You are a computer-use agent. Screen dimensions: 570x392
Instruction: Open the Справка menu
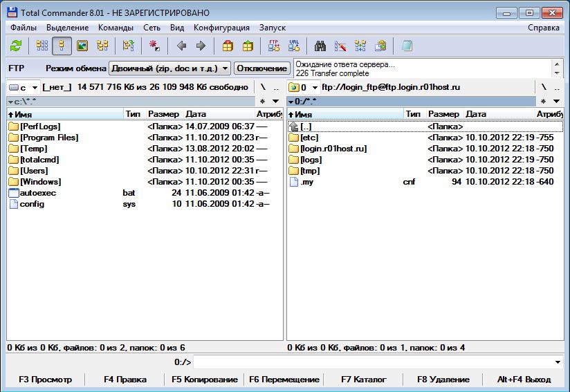544,28
